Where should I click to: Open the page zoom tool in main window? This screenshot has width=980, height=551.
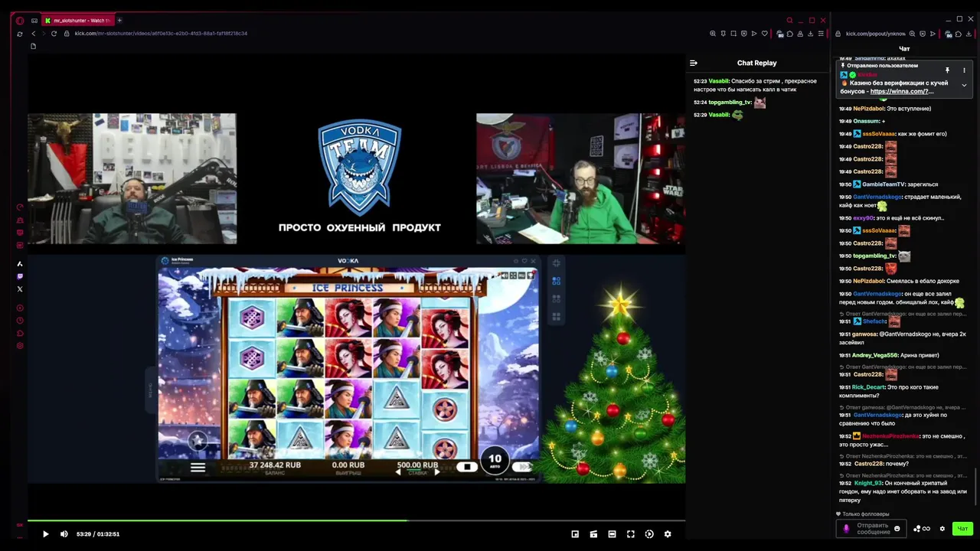pyautogui.click(x=713, y=34)
